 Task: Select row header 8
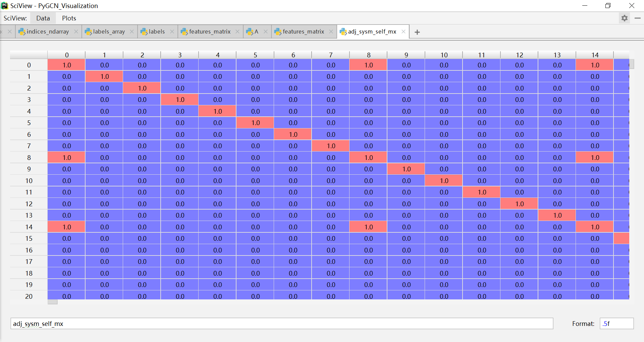29,158
